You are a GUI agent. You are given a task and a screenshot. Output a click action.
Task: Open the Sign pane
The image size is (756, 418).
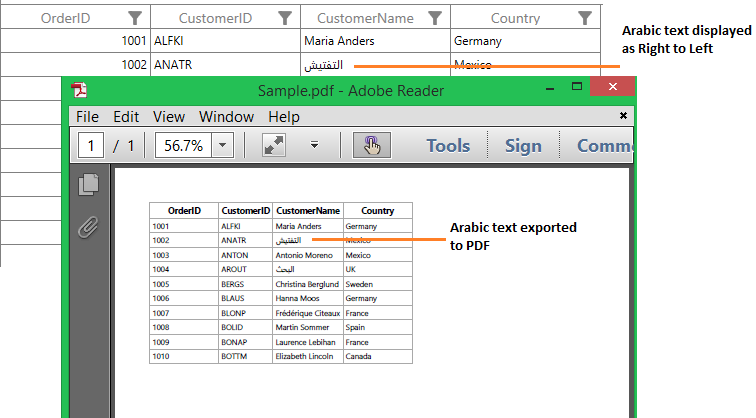(x=523, y=146)
